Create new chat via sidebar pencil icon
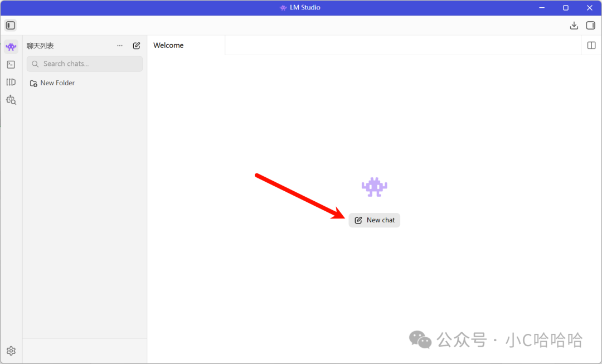This screenshot has height=364, width=602. tap(137, 46)
